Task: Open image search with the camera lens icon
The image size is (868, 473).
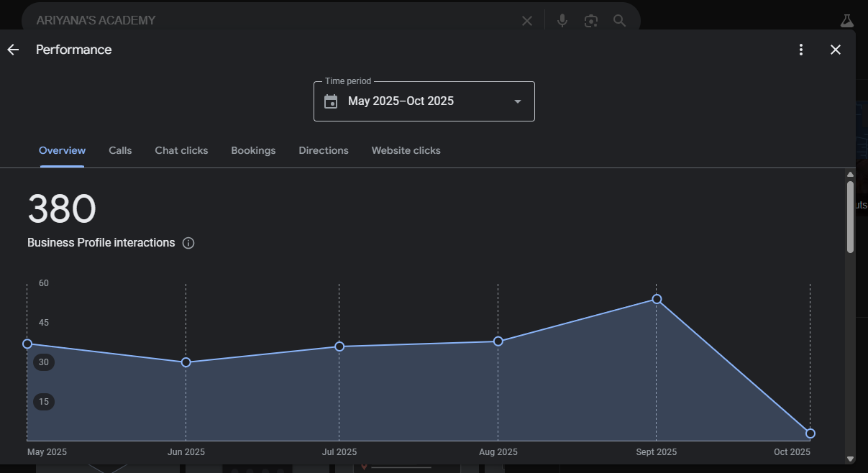Action: (591, 21)
